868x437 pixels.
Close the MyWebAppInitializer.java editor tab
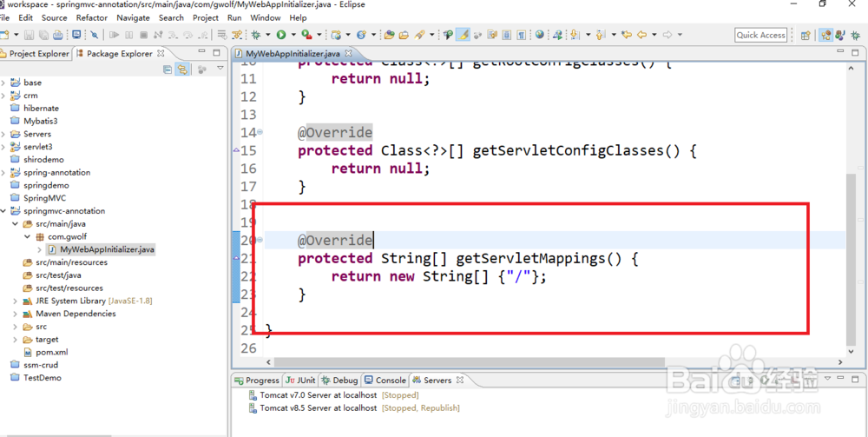tap(349, 54)
